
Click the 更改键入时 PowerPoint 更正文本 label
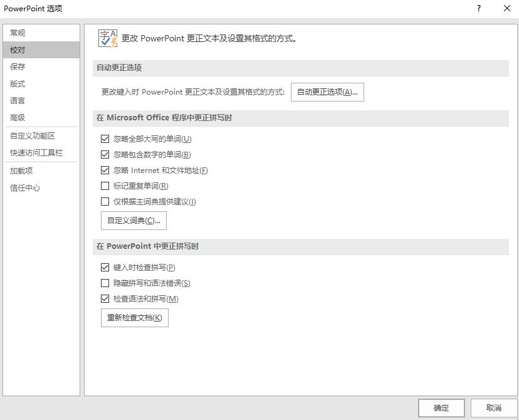193,92
